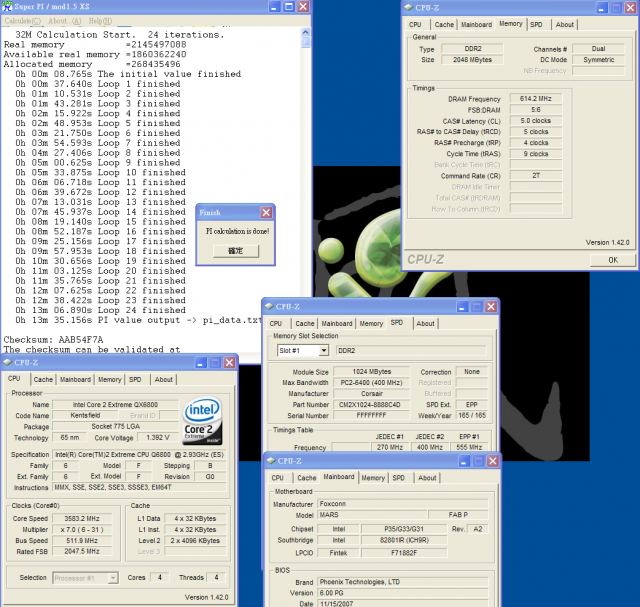Switch to Memory tab in SPD CPU-Z window
640x607 pixels.
click(x=371, y=323)
